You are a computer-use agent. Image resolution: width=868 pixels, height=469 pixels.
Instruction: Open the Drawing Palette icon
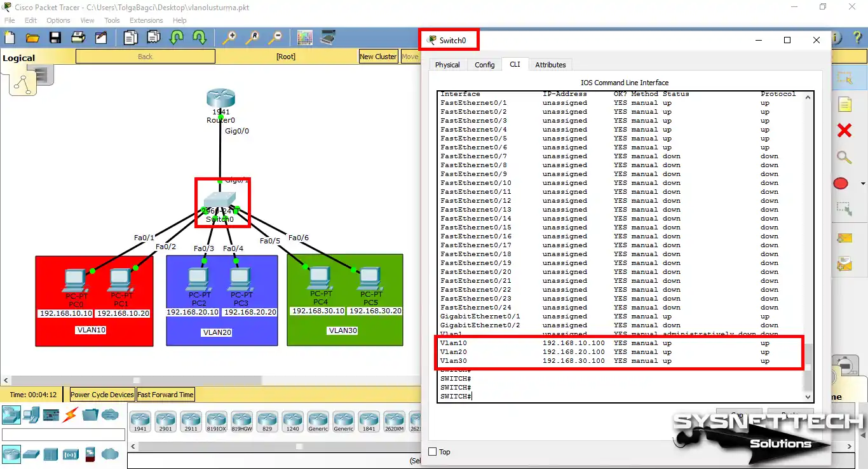(305, 38)
